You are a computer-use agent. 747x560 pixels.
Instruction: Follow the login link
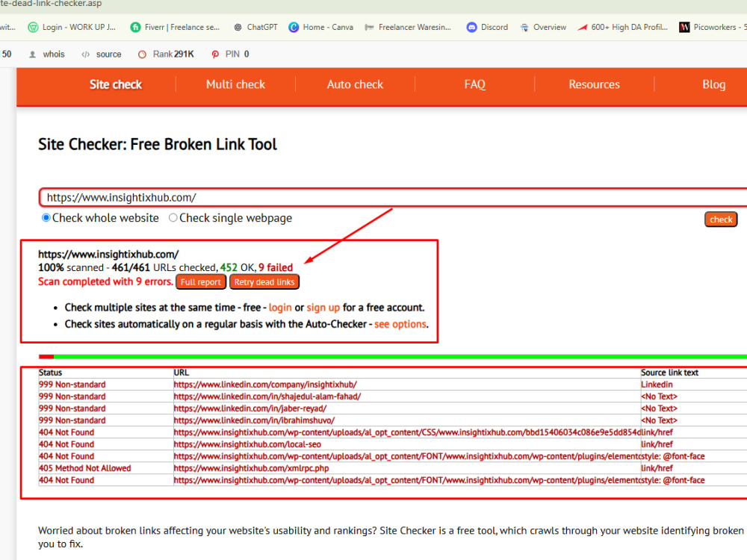pyautogui.click(x=280, y=308)
